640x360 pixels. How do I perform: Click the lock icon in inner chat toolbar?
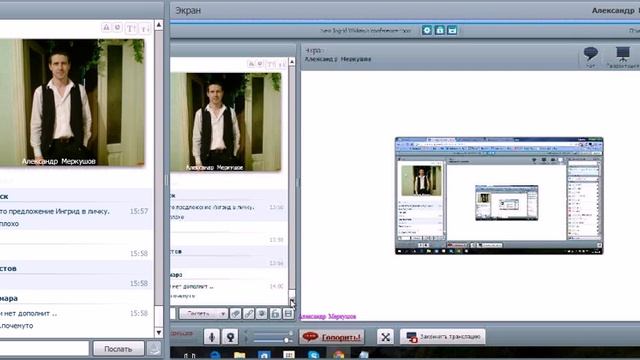tap(275, 313)
